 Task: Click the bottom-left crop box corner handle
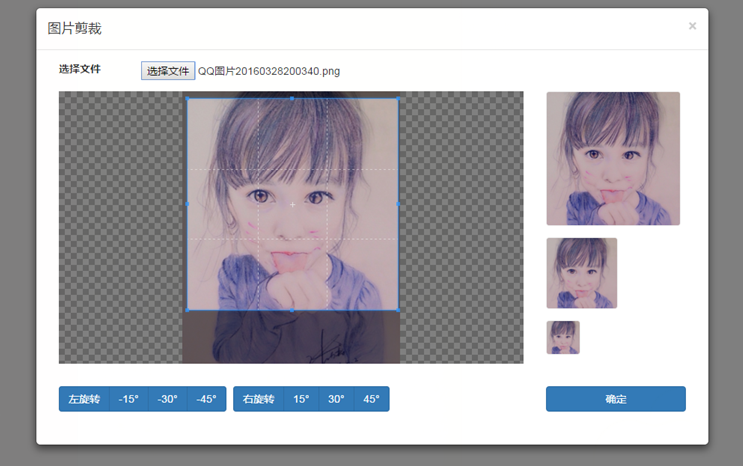tap(188, 310)
